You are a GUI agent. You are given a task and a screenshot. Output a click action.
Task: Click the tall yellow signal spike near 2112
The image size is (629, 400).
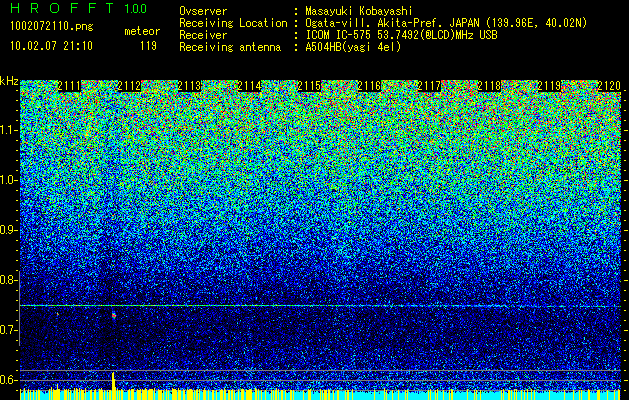click(114, 381)
